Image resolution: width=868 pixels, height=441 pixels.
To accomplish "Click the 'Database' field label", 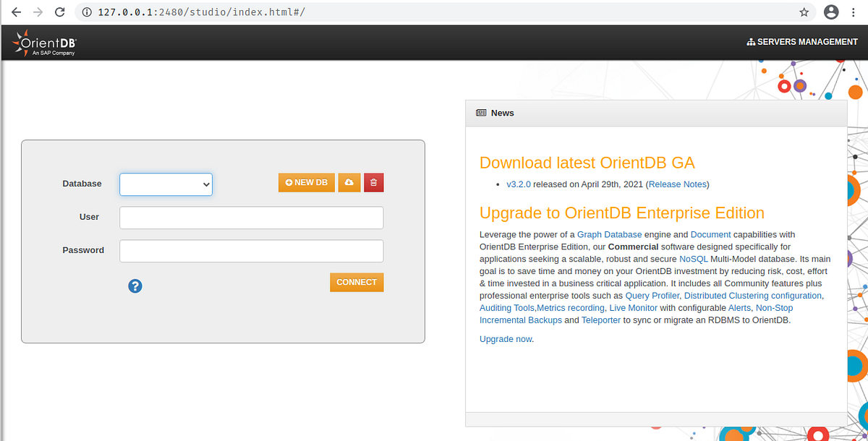I will (82, 184).
